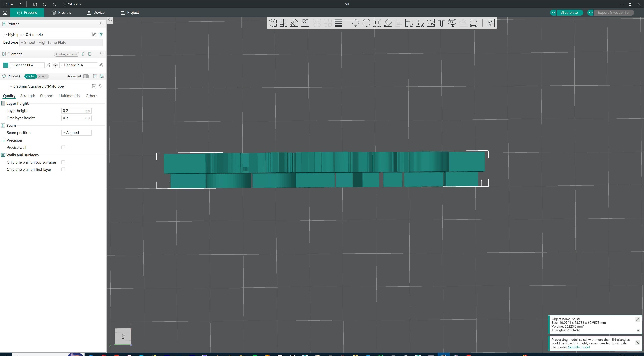Expand the 0.20mm Standard process preset list
Viewport: 644px width, 356px height.
49,86
